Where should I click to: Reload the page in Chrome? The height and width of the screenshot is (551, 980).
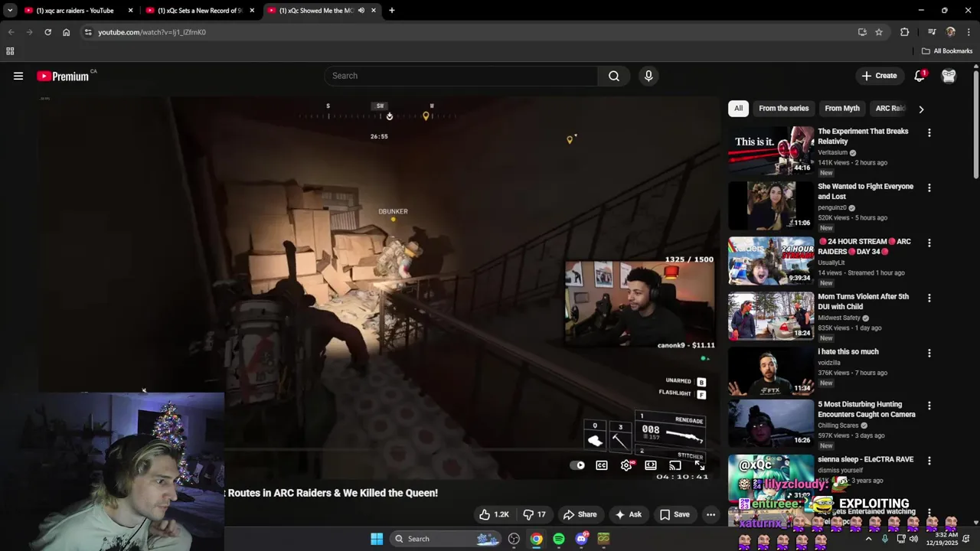[x=47, y=32]
